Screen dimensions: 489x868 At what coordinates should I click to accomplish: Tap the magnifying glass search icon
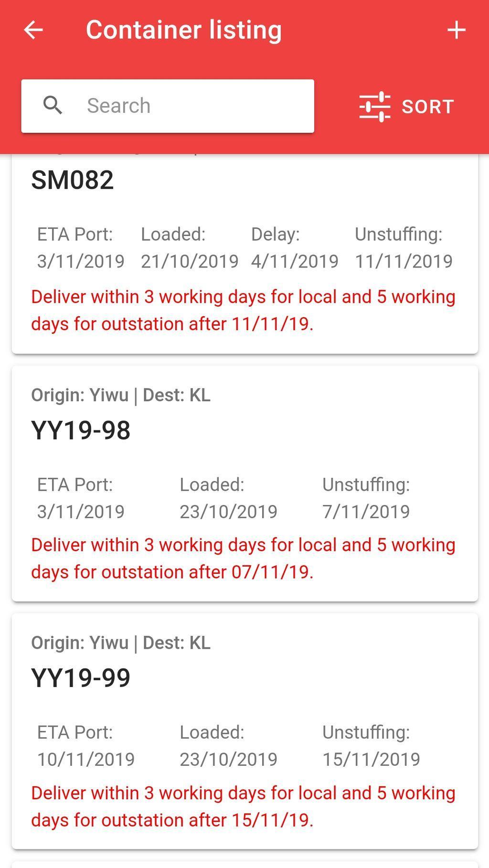[53, 105]
